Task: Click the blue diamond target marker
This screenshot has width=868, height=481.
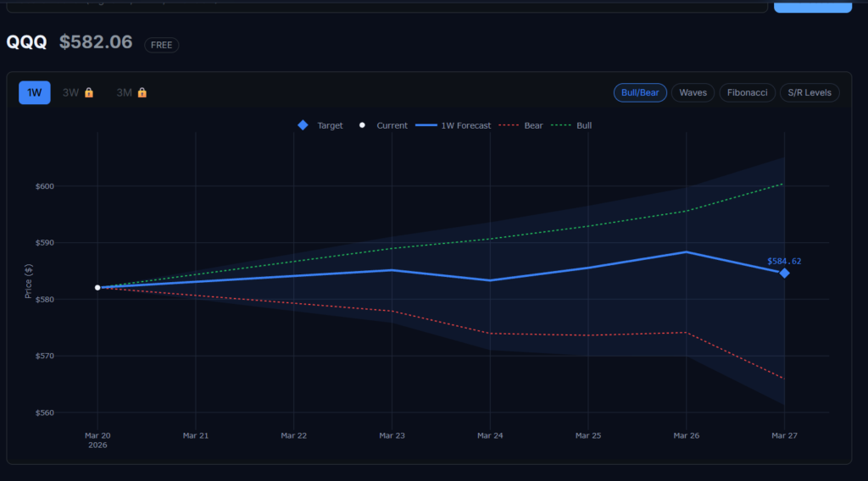Action: (x=784, y=274)
